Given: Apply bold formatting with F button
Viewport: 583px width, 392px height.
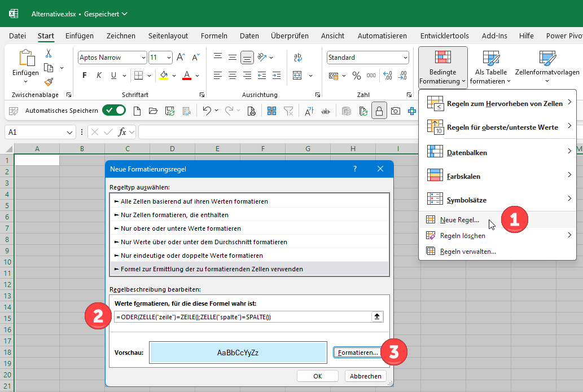Looking at the screenshot, I should pos(85,76).
